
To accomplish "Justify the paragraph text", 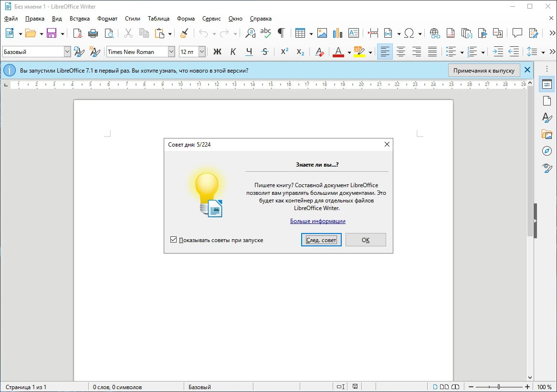I will [x=432, y=52].
